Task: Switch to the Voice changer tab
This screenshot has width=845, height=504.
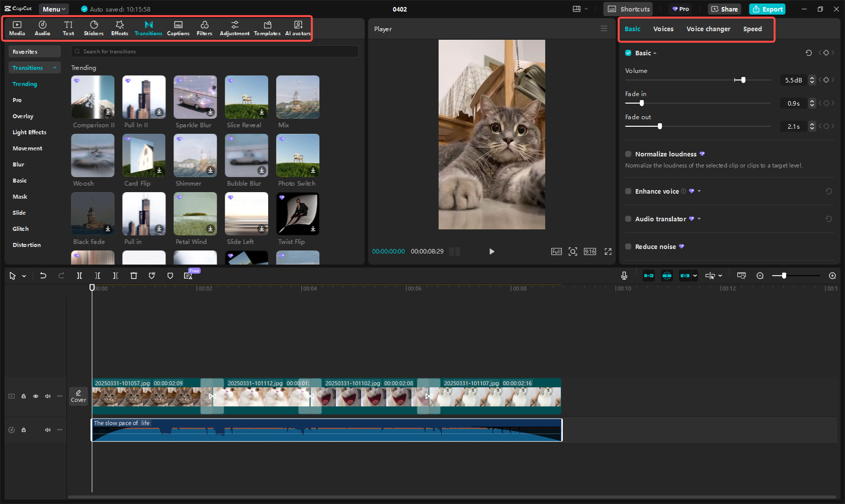Action: (x=708, y=29)
